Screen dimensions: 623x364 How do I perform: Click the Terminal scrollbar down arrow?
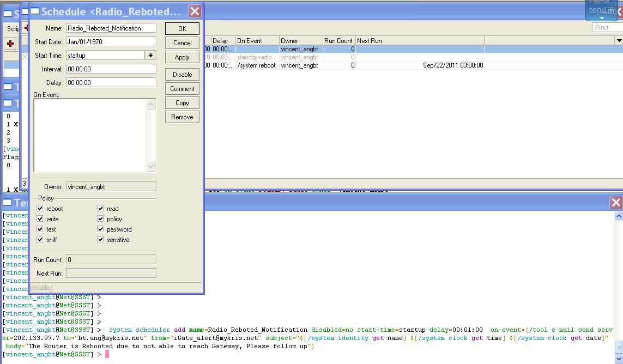(x=619, y=359)
